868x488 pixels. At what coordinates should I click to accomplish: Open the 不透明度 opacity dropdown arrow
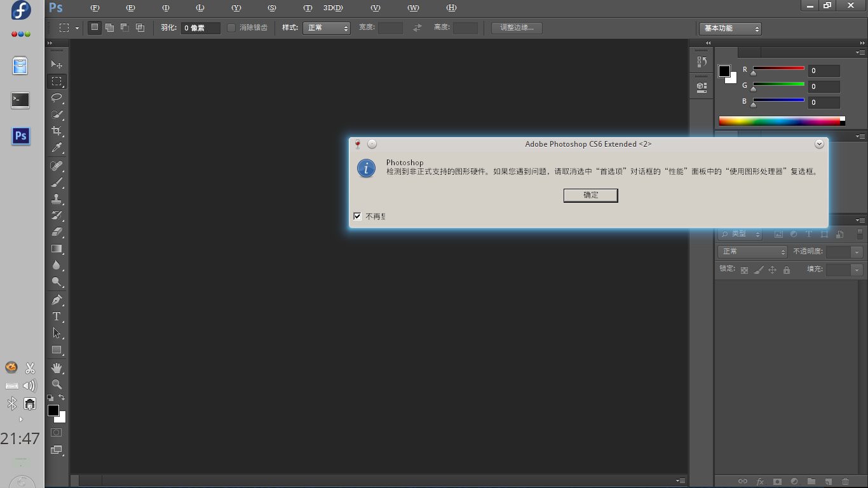[x=857, y=252]
